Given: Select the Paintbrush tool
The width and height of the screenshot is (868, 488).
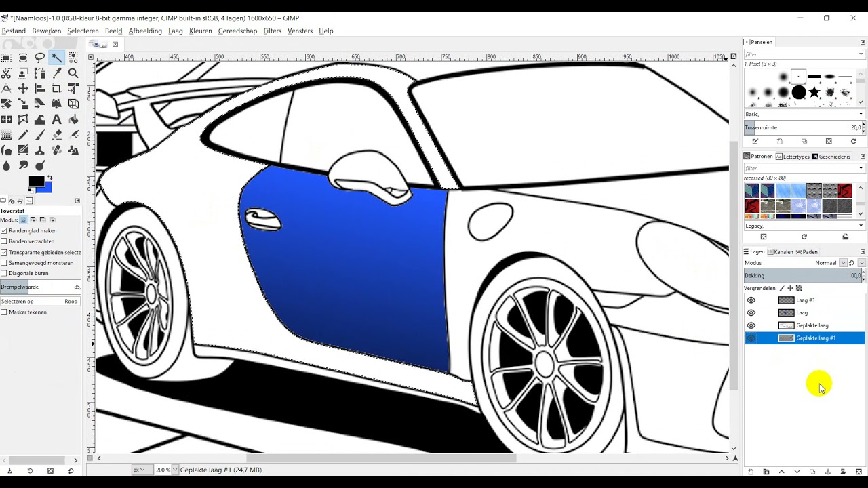Looking at the screenshot, I should click(x=39, y=135).
